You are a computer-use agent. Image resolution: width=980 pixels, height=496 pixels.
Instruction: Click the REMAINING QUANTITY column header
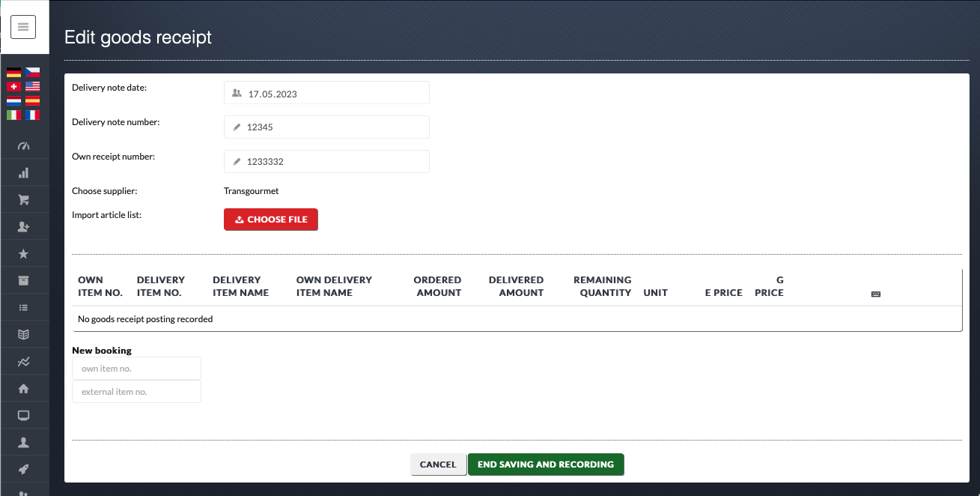coord(603,286)
